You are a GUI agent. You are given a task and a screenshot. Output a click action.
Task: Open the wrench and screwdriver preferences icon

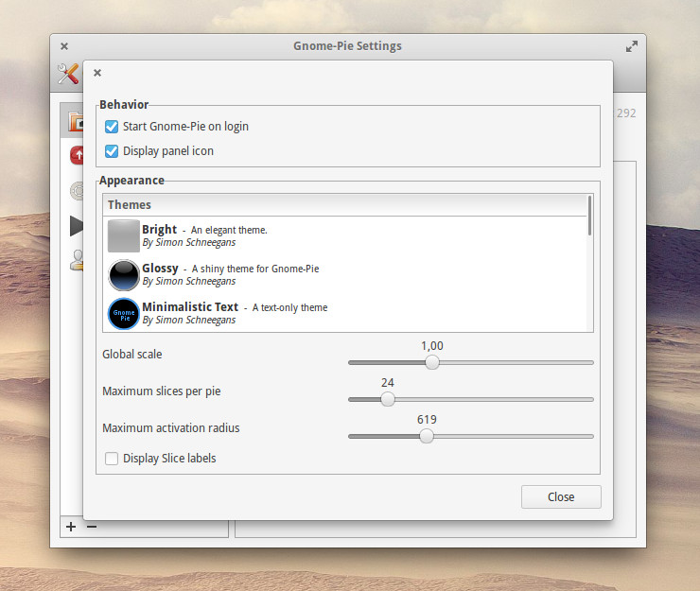[x=68, y=74]
